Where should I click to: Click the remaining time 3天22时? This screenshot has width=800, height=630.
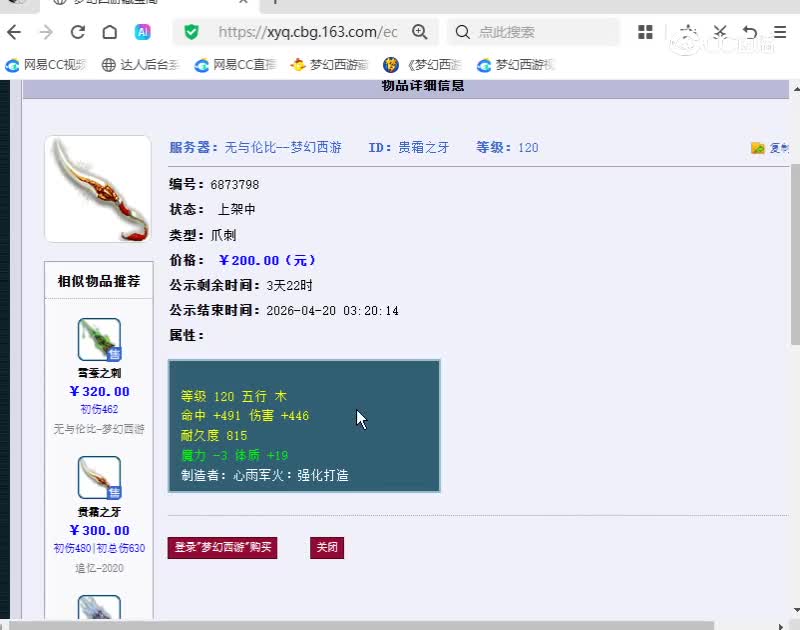tap(289, 286)
